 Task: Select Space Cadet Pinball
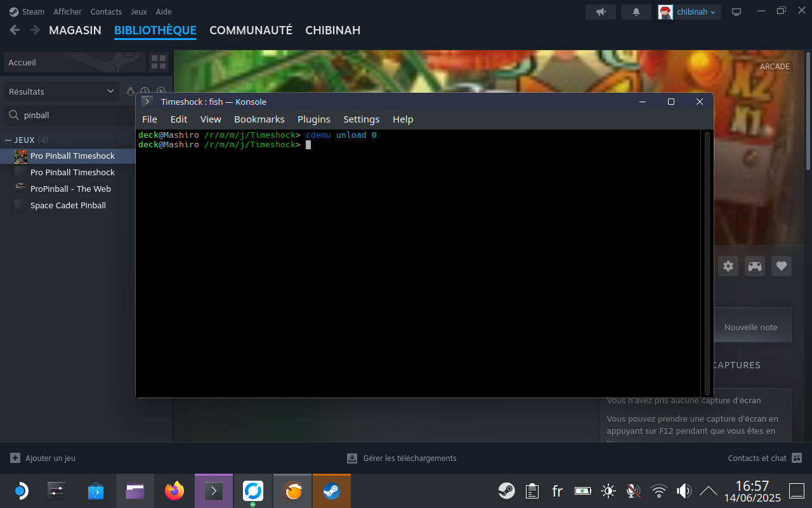tap(68, 205)
